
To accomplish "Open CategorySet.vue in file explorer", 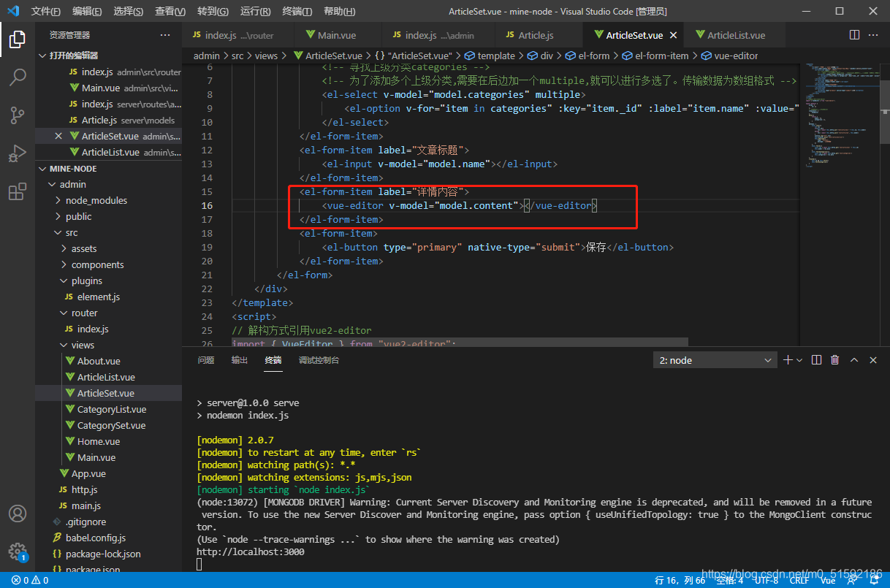I will pyautogui.click(x=111, y=426).
